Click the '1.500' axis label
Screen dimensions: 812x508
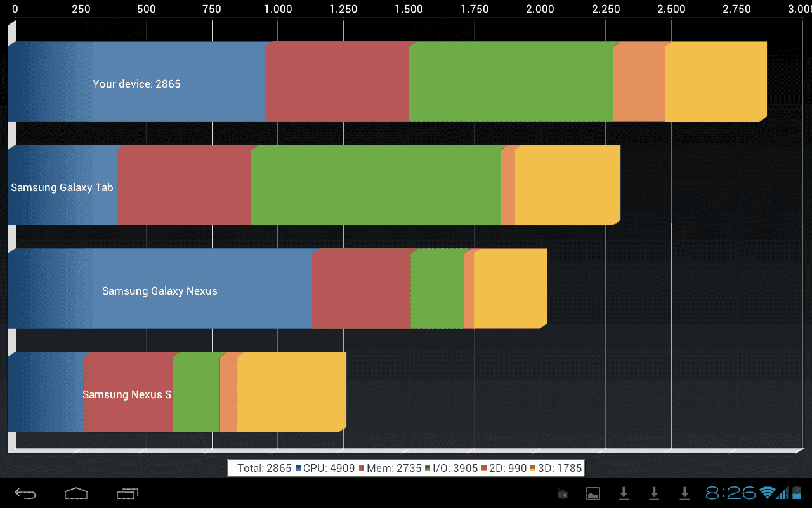click(x=409, y=9)
